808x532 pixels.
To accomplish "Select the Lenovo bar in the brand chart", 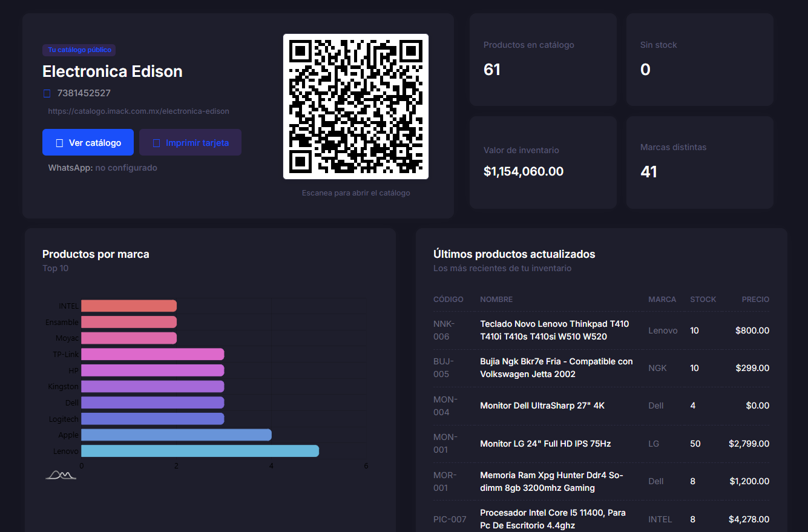I will point(200,451).
